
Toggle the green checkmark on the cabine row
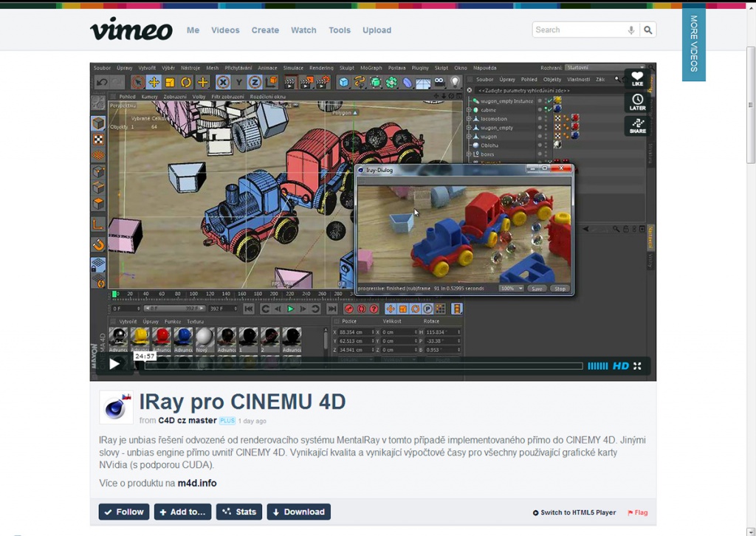coord(549,110)
